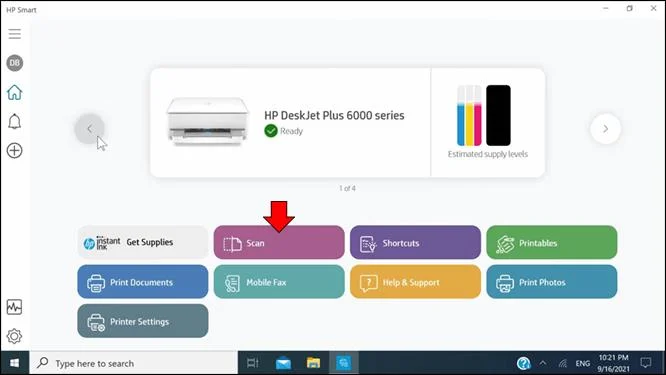Open app settings gear in sidebar
This screenshot has height=375, width=666.
click(x=14, y=336)
